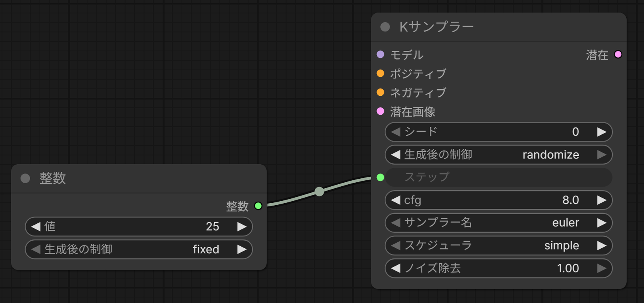Screen dimensions: 644x303
Task: Decrease the シード value with left arrow
Action: tap(396, 132)
